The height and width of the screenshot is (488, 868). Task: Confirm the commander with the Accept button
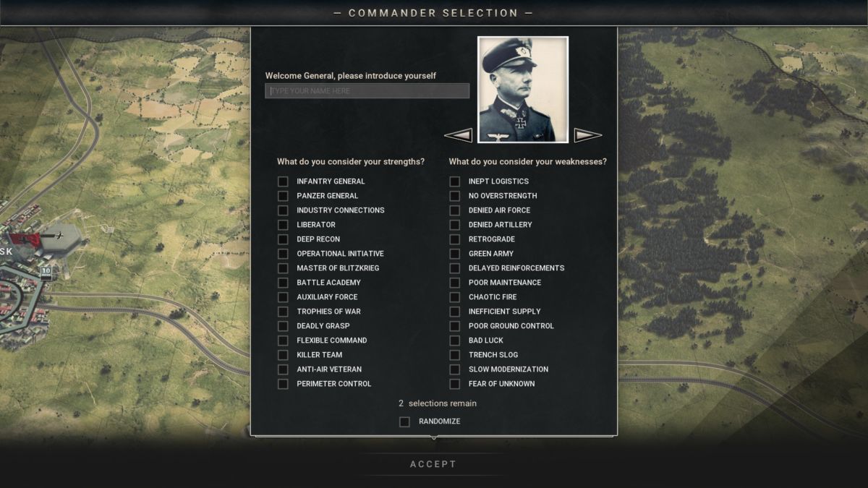point(433,464)
